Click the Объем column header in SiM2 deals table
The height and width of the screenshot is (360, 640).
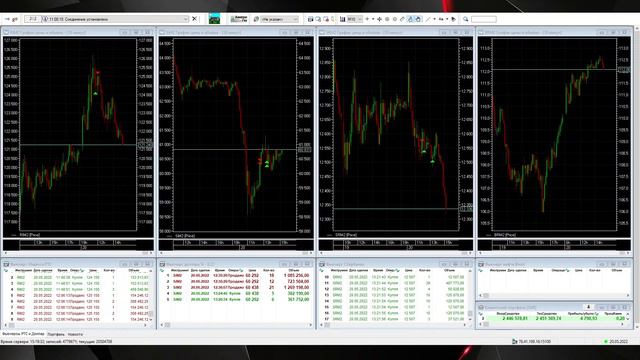293,270
